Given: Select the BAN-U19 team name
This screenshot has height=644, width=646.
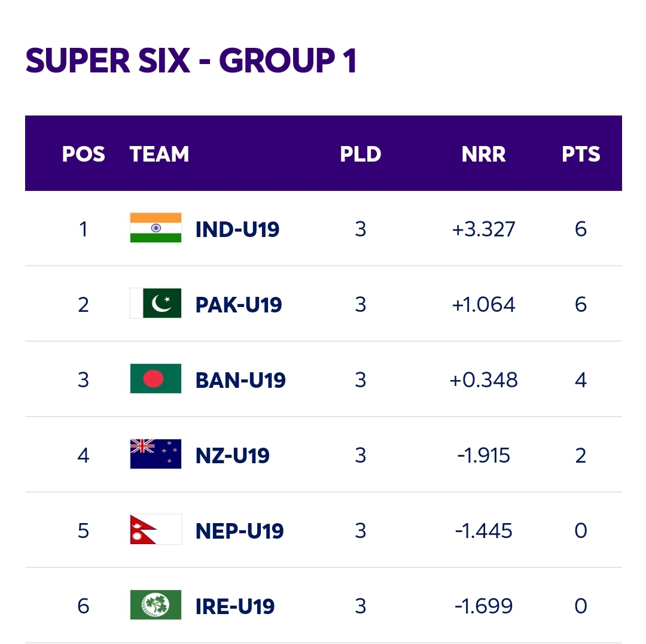Looking at the screenshot, I should coord(240,381).
